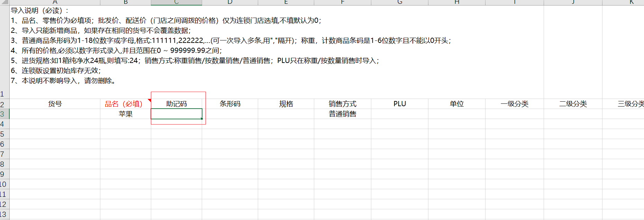Image resolution: width=644 pixels, height=220 pixels.
Task: Select the 单位 header cell
Action: click(456, 104)
